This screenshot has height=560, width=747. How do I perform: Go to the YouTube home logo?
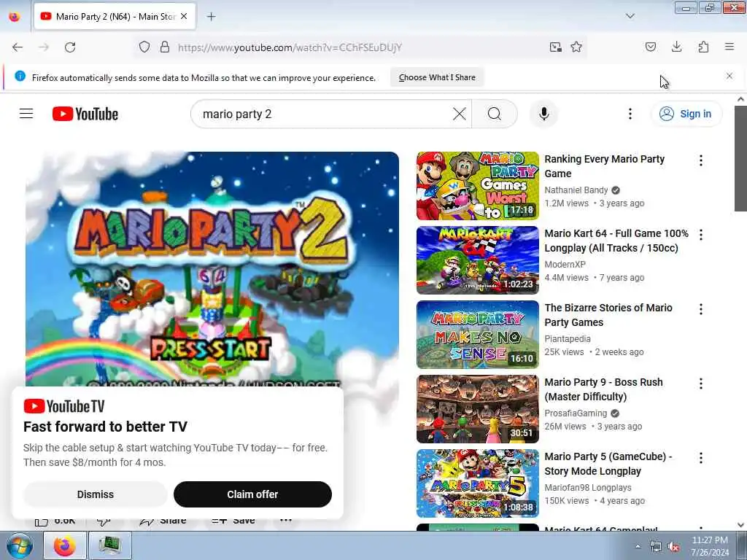(85, 114)
